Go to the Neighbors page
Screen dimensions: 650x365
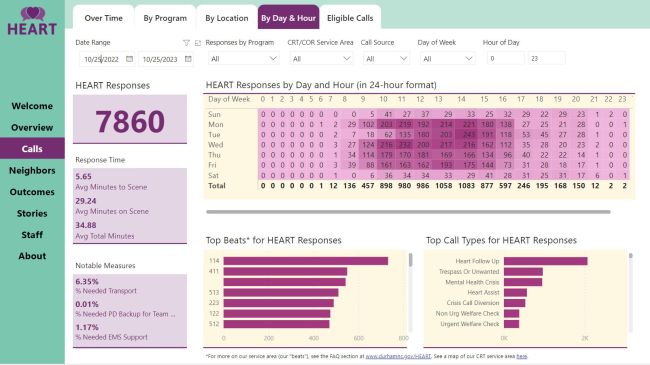point(32,170)
